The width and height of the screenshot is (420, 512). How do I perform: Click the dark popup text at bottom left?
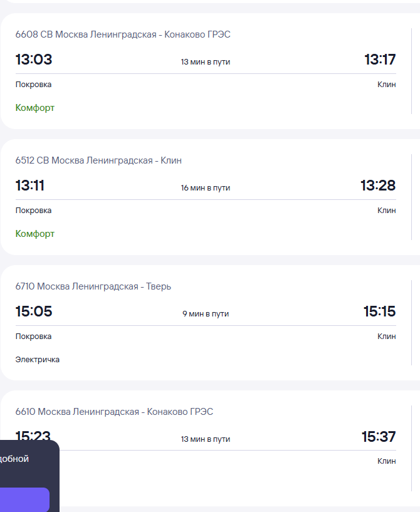[14, 459]
